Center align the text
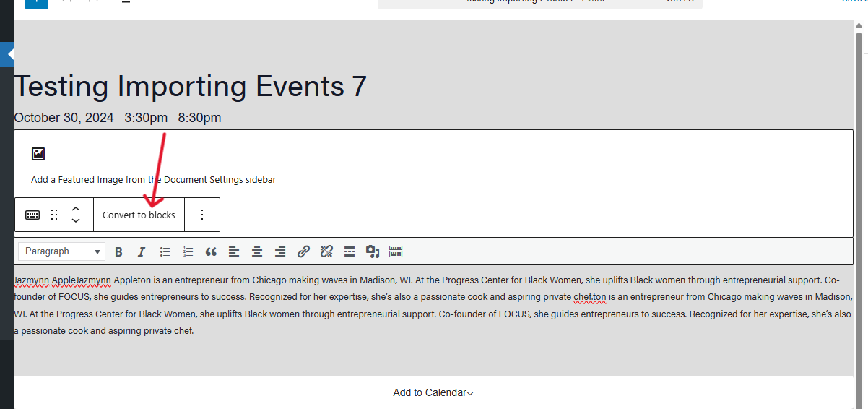Viewport: 868px width, 409px height. coord(257,251)
